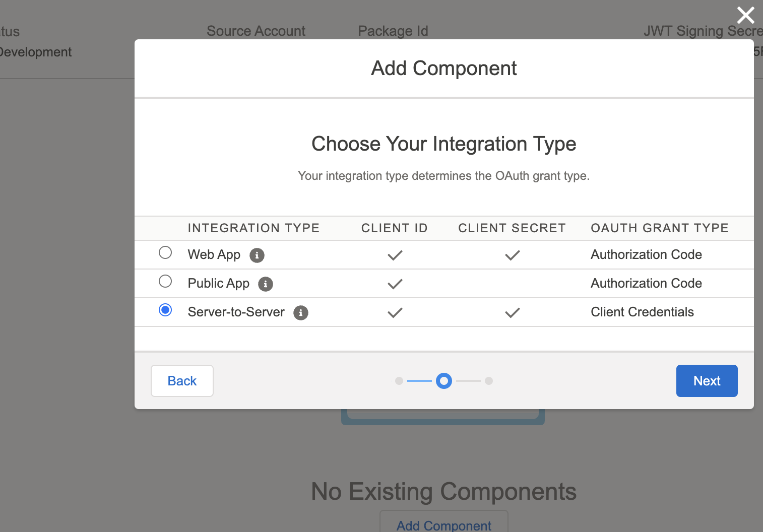Click Server-to-Server's Client Secret checkmark

513,313
